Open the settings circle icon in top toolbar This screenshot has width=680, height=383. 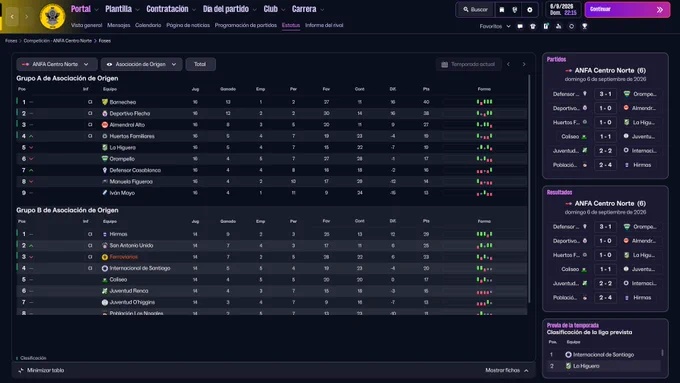(530, 10)
